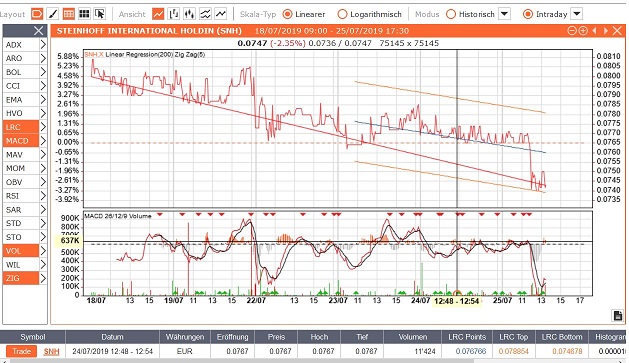Click the Symbol column header
The height and width of the screenshot is (363, 629).
click(x=32, y=337)
